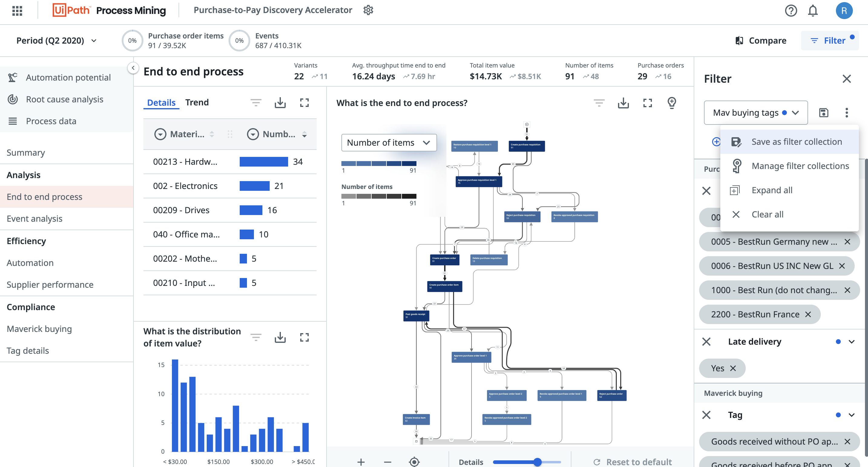Screen dimensions: 868x467
Task: Click the Clear all filters option
Action: [x=768, y=214]
